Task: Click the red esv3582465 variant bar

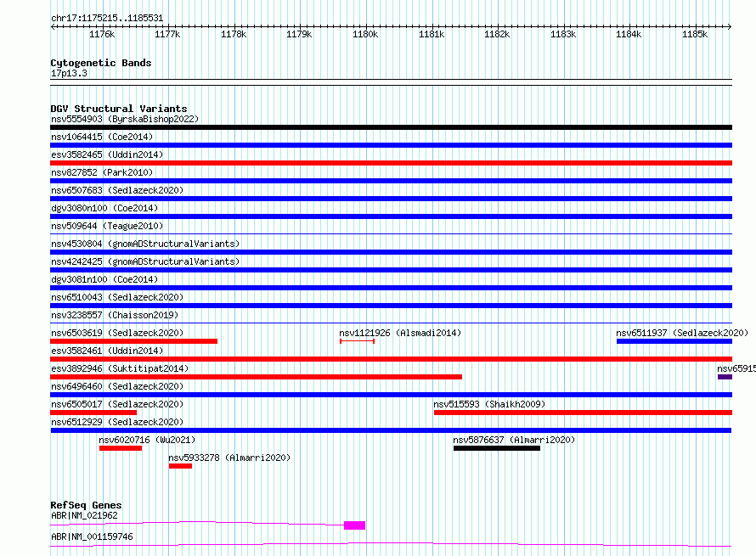Action: (x=391, y=163)
